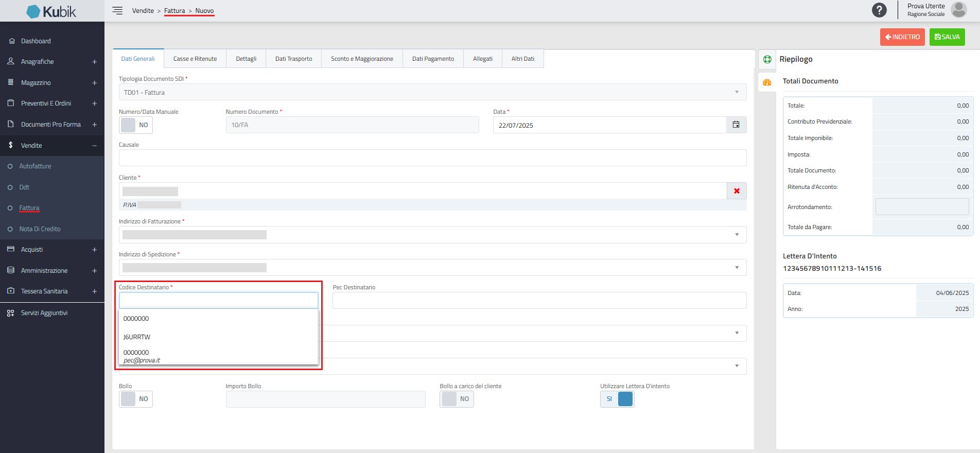
Task: Expand Amministrazione menu with plus
Action: pyautogui.click(x=95, y=271)
